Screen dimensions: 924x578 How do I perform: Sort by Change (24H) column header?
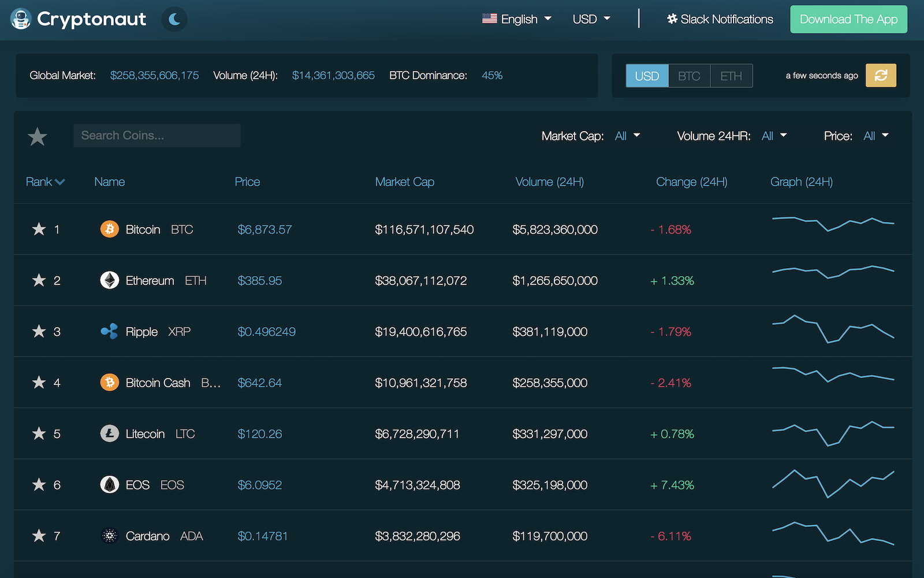[692, 181]
